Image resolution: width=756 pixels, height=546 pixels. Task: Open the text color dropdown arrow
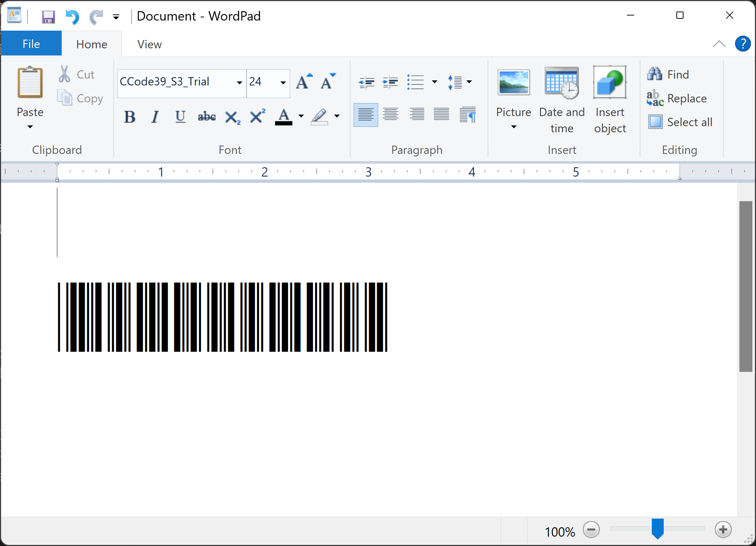301,116
